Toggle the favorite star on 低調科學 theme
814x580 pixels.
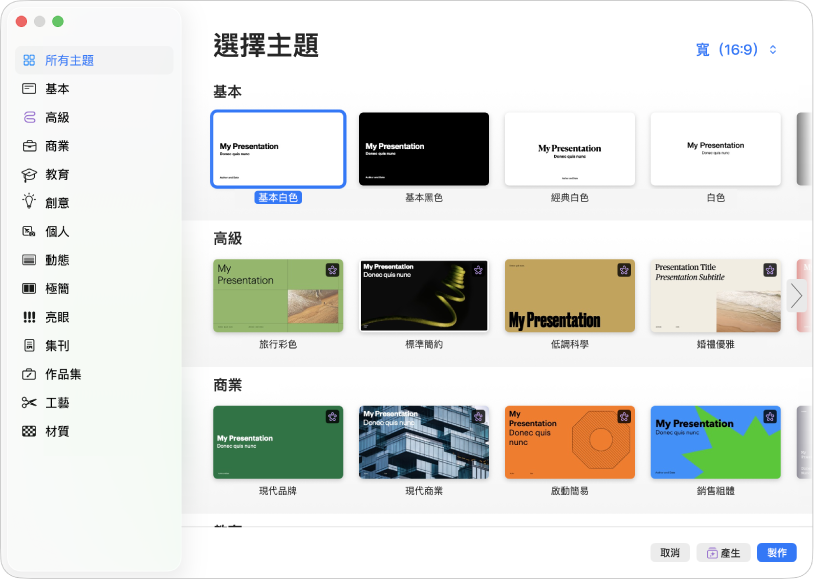coord(623,269)
